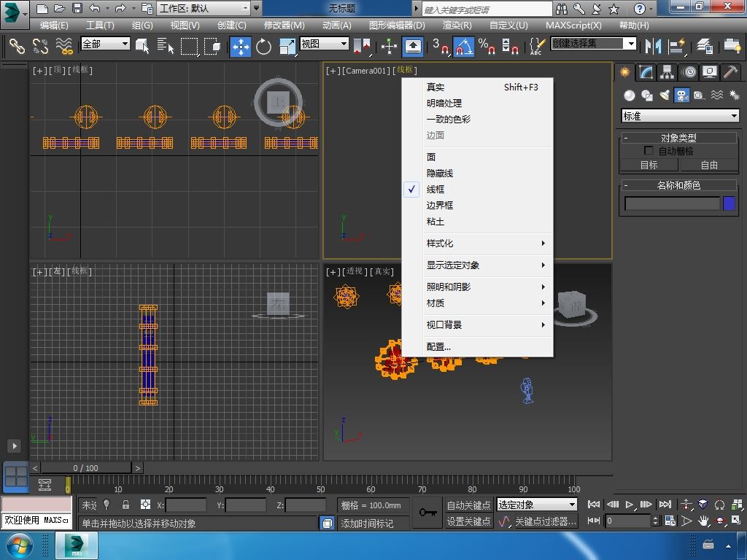Enable the 自动栅格 checkbox

[649, 151]
